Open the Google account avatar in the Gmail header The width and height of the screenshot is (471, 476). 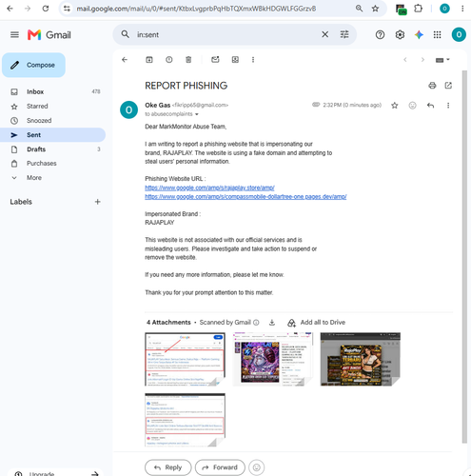point(459,34)
